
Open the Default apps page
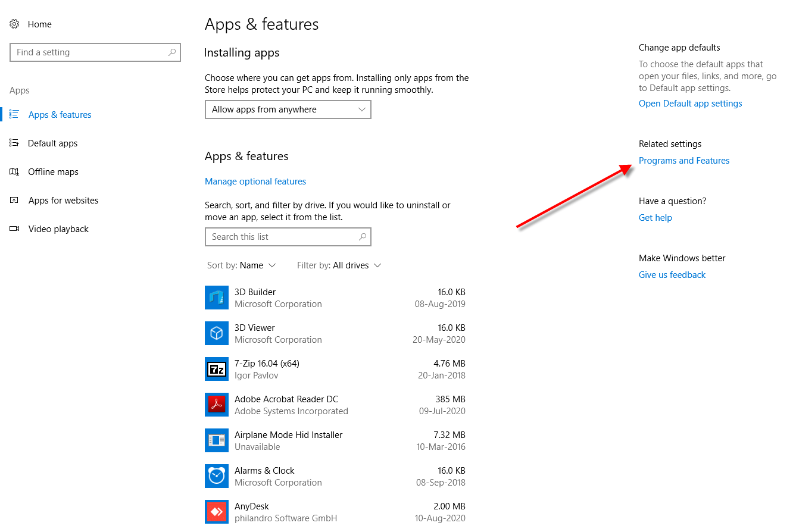coord(53,143)
